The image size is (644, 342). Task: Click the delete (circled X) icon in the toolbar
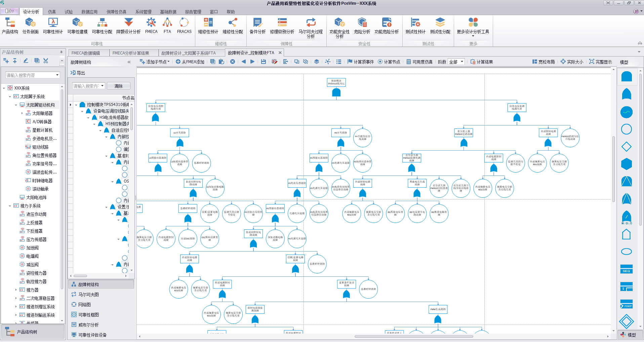[233, 62]
